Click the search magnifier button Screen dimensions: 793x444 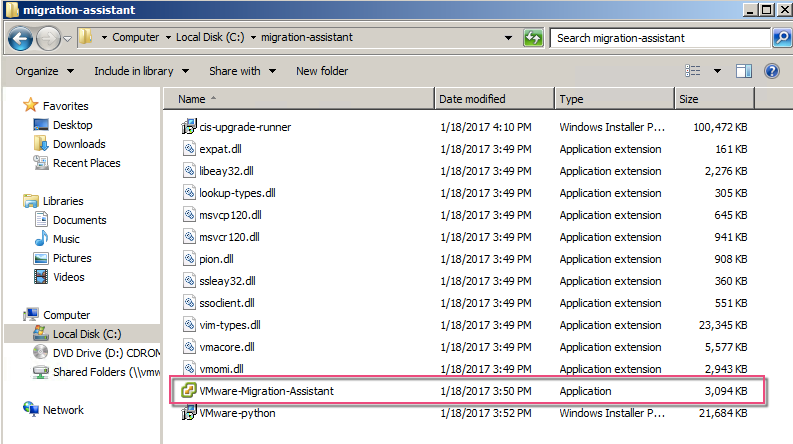click(782, 37)
